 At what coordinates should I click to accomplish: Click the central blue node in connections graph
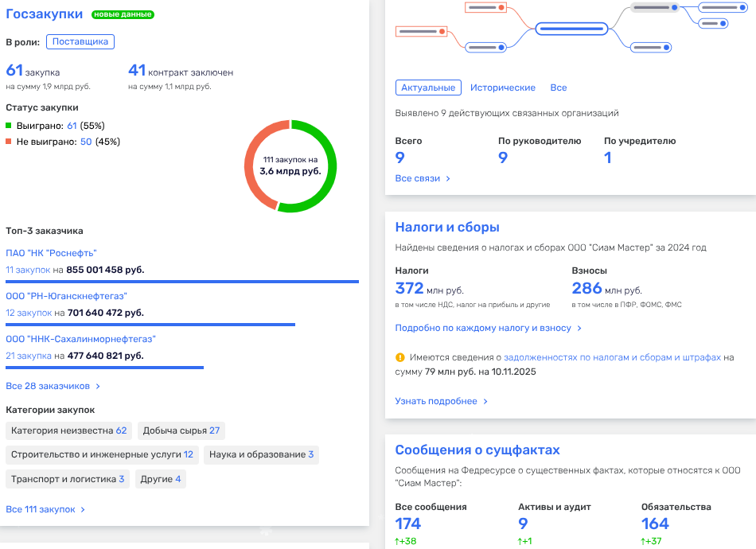tap(571, 29)
